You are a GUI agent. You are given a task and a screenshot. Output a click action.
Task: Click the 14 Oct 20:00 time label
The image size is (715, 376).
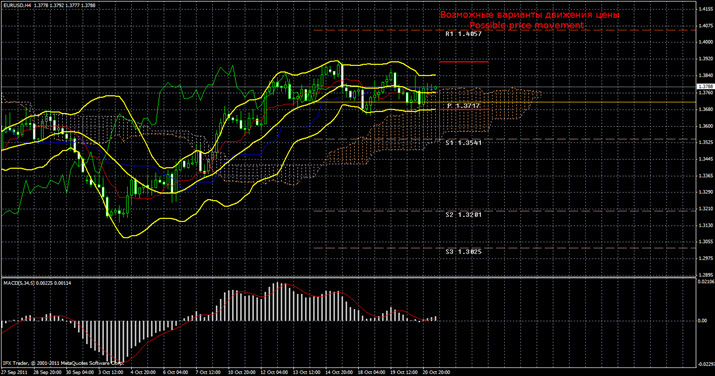[x=338, y=372]
